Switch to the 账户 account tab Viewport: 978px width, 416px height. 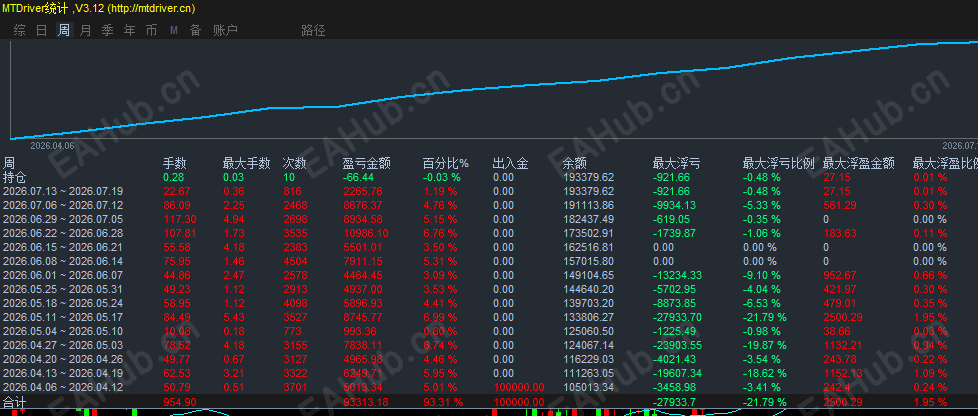coord(225,30)
